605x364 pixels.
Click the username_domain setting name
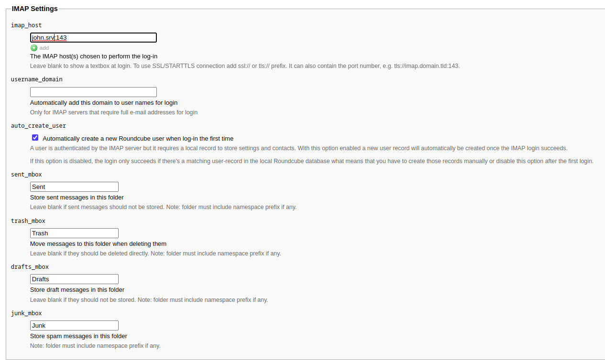[x=37, y=79]
